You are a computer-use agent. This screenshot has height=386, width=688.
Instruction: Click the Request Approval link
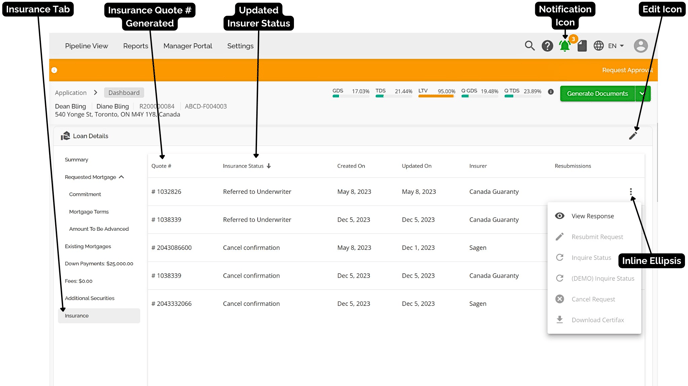627,70
